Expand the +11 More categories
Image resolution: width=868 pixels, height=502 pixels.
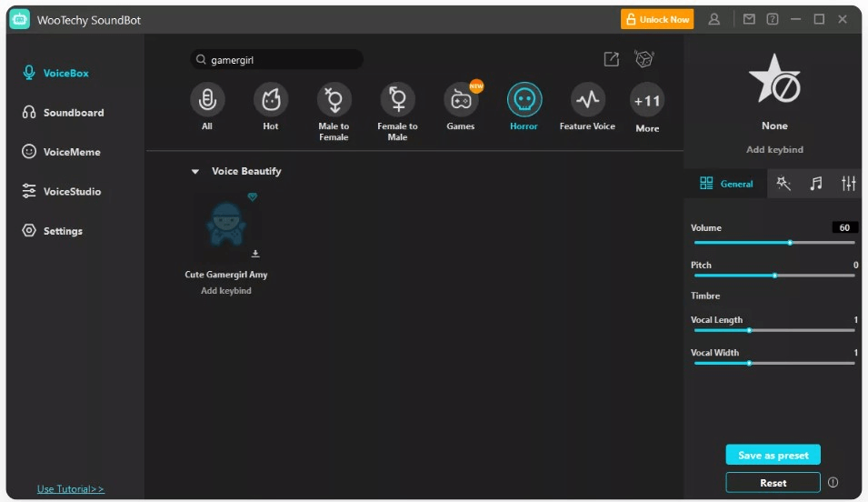[x=647, y=100]
